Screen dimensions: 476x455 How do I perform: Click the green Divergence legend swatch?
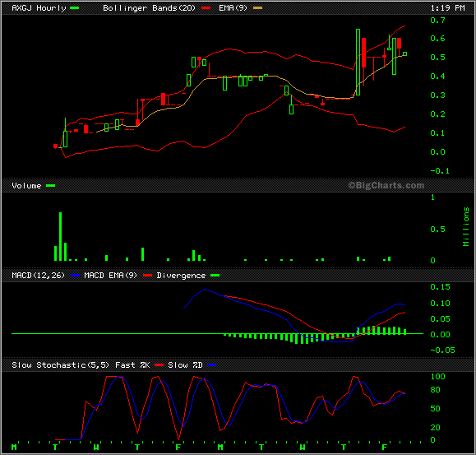tap(215, 276)
